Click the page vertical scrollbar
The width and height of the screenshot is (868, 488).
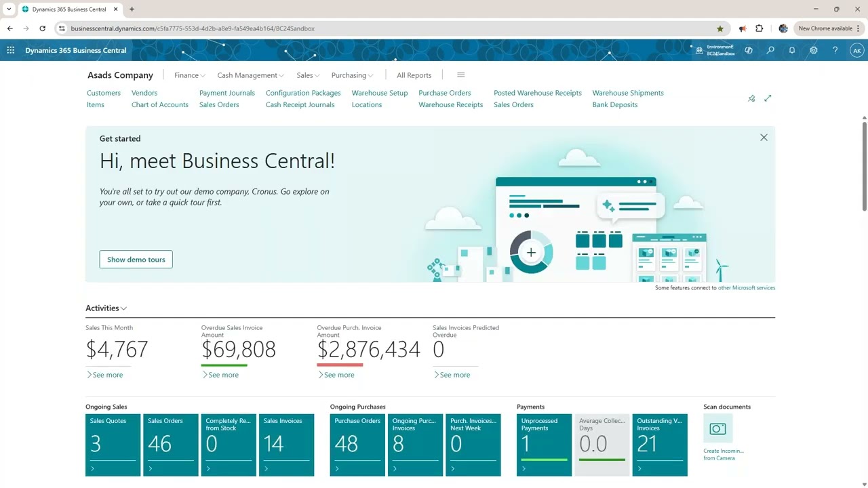(865, 166)
